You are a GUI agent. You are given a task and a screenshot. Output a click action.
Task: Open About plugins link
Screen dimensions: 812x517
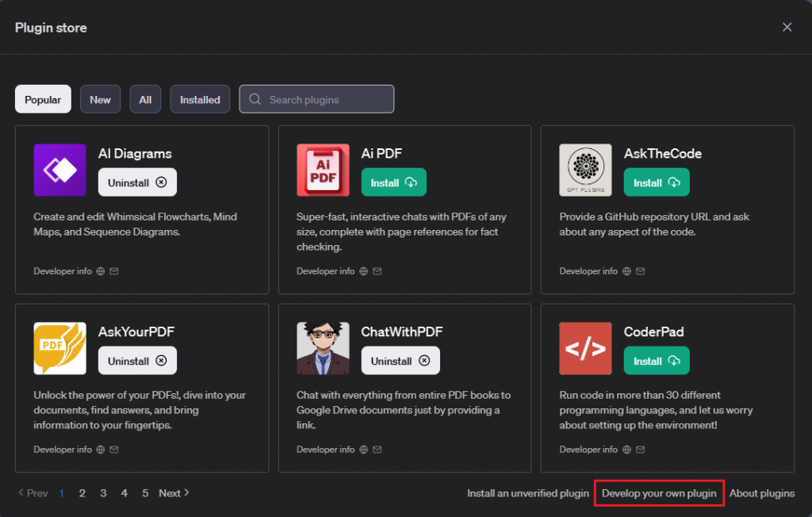point(762,493)
